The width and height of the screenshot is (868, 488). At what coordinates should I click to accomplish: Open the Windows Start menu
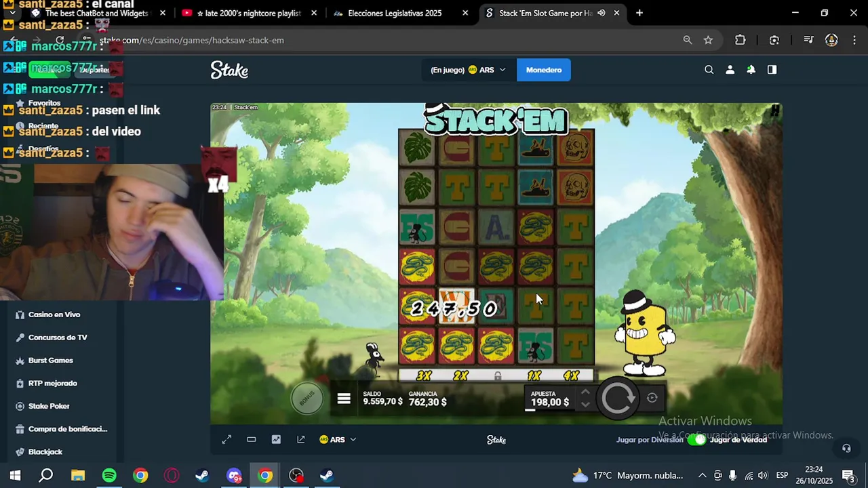15,475
